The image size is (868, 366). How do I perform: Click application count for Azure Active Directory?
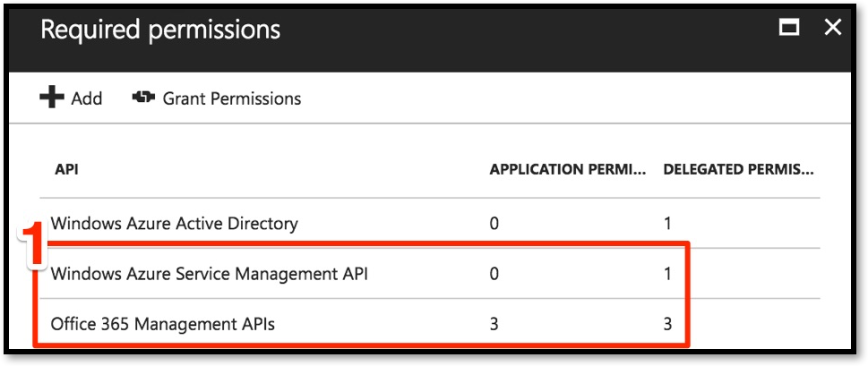click(x=494, y=224)
